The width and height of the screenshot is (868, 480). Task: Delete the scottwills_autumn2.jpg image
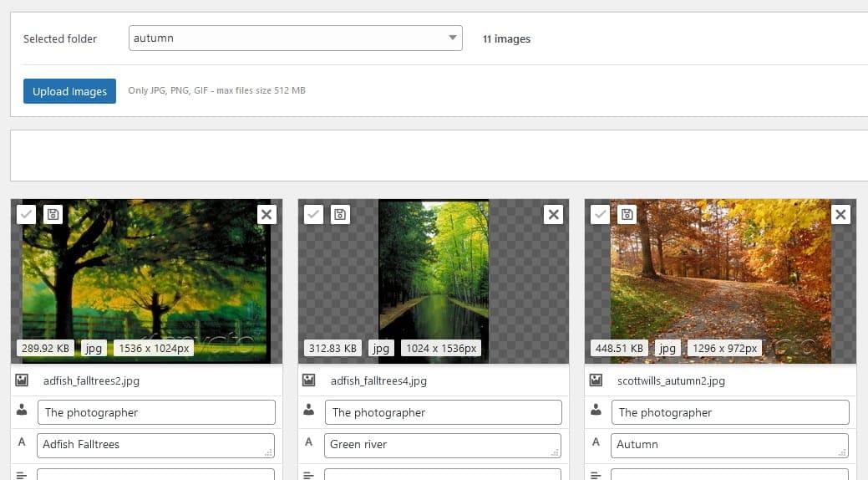click(x=840, y=215)
